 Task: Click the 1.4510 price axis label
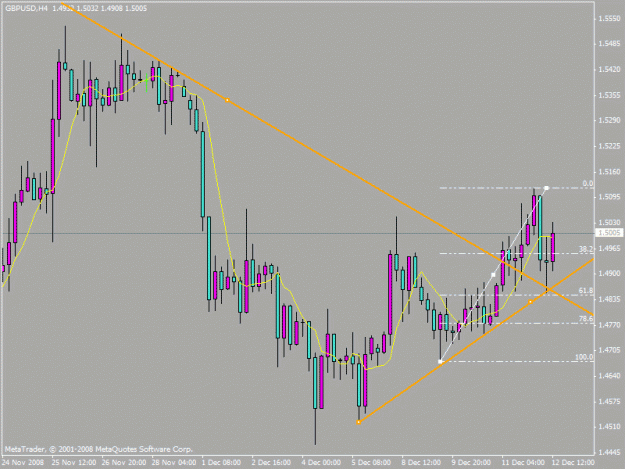tap(609, 427)
